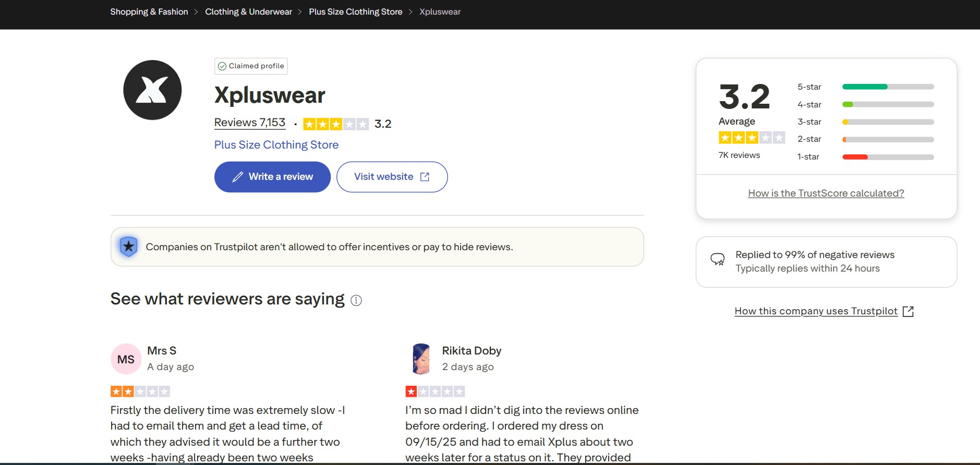
Task: Open Clothing & Underwear breadcrumb
Action: click(x=248, y=11)
